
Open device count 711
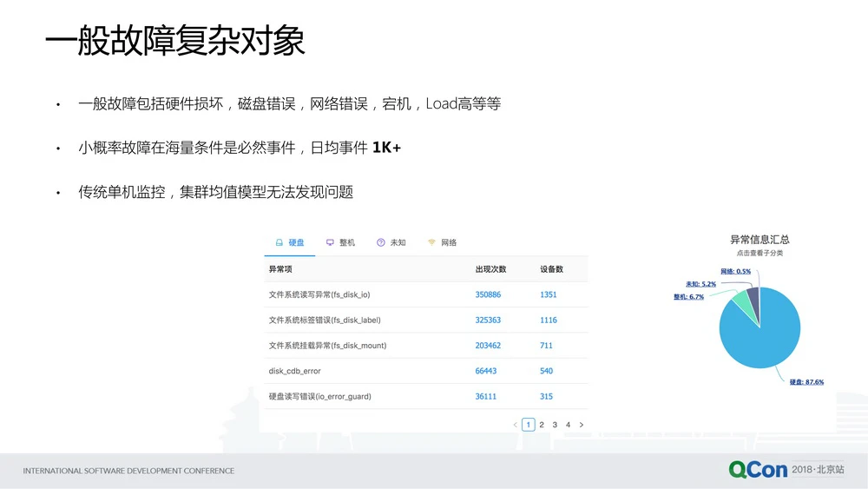[x=546, y=346]
